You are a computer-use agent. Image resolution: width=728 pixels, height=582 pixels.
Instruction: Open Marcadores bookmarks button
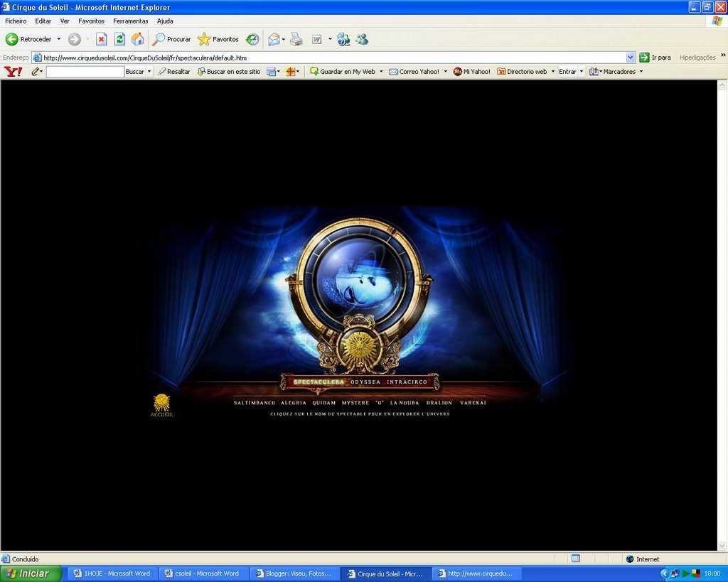tap(612, 72)
